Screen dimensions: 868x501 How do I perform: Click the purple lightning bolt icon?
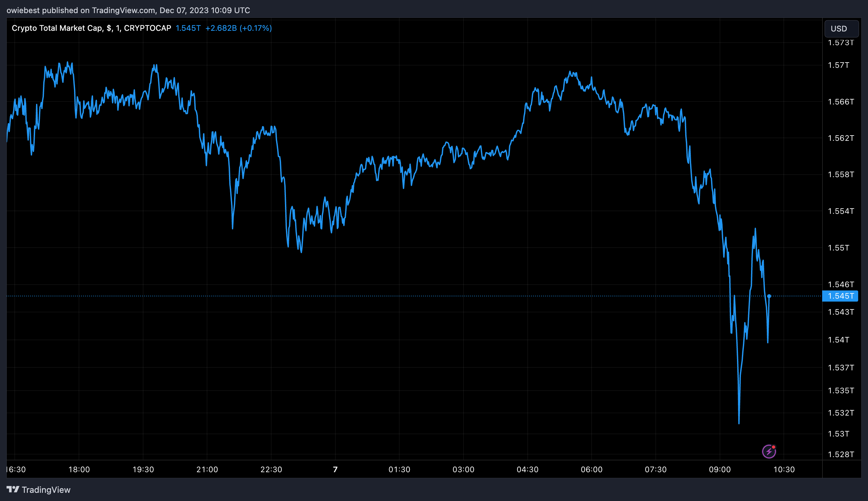(769, 452)
